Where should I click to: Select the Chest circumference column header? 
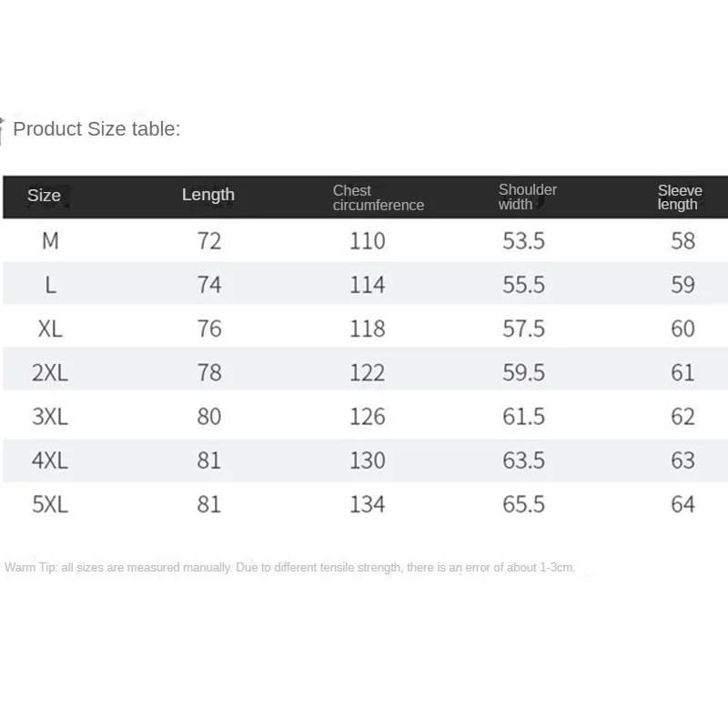(378, 197)
